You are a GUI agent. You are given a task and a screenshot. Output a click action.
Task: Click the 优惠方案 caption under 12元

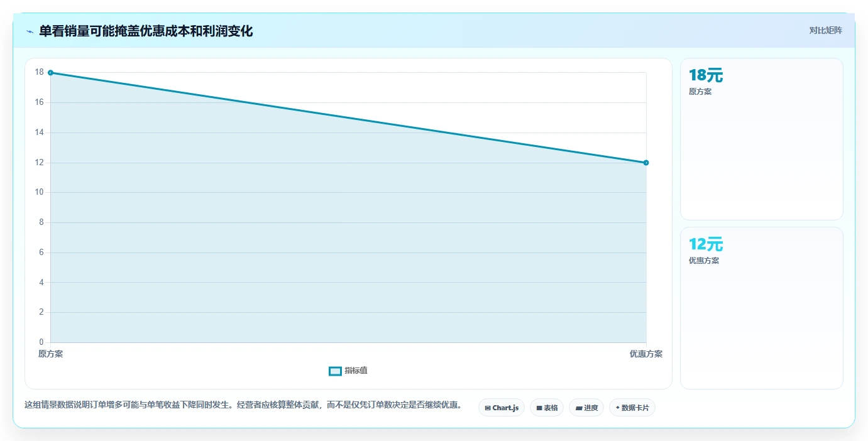click(x=704, y=261)
